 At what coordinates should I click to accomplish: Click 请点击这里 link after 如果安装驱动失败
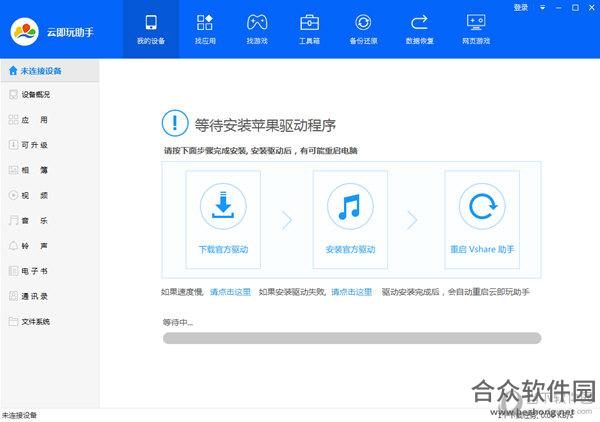coord(352,292)
